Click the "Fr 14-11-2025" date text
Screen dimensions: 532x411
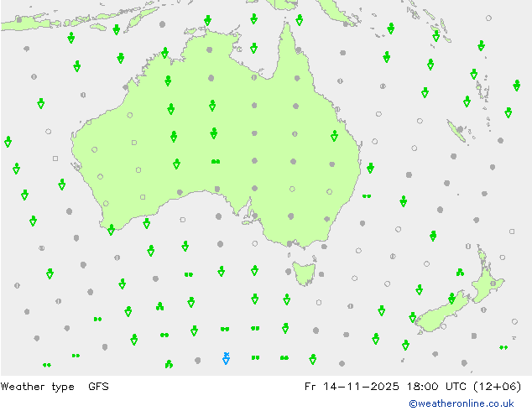click(x=352, y=387)
